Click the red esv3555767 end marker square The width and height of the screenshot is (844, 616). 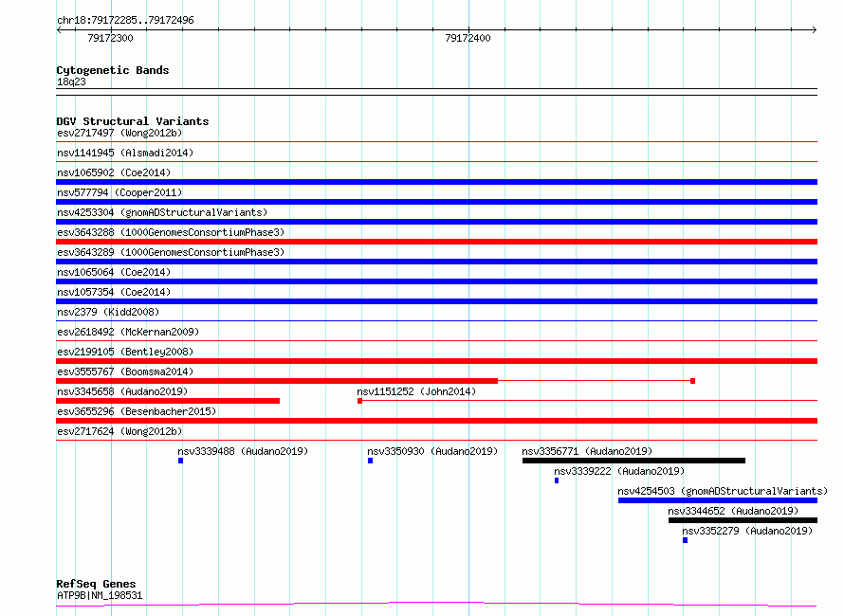tap(693, 381)
